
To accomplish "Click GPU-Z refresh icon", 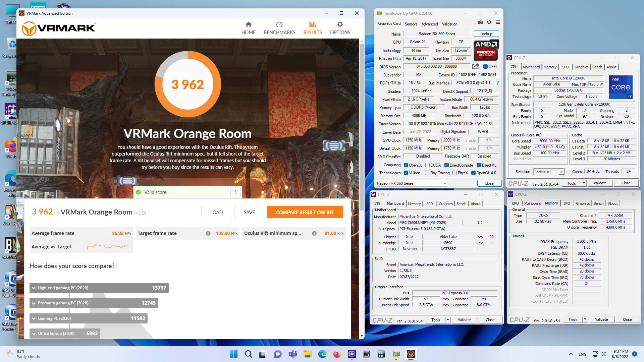I will click(x=489, y=22).
